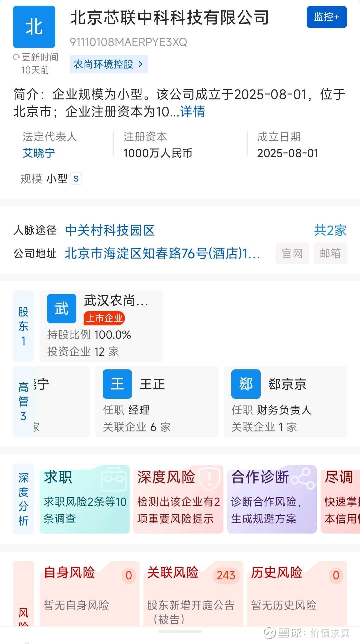Open 中关村科技园区 relationship path
360x644 pixels.
click(x=110, y=230)
